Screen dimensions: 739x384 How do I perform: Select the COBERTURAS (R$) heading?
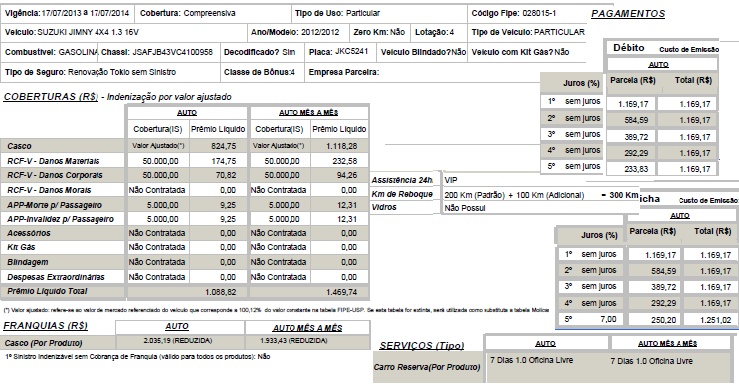pos(50,97)
